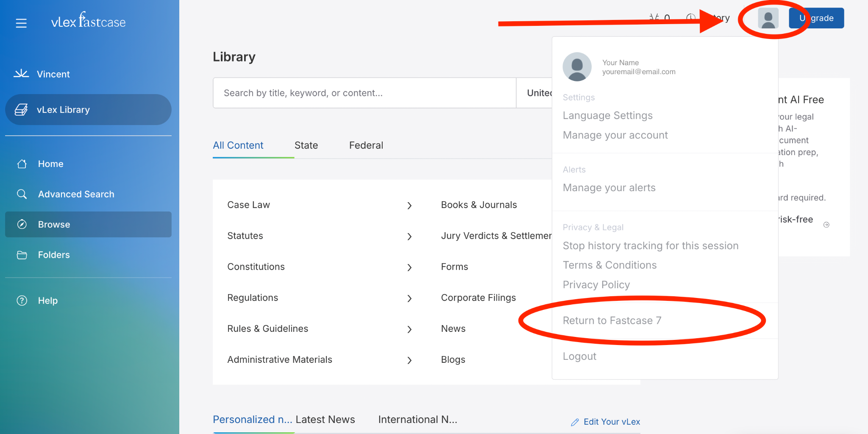This screenshot has width=868, height=434.
Task: Select Return to Fastcase 7
Action: 612,321
